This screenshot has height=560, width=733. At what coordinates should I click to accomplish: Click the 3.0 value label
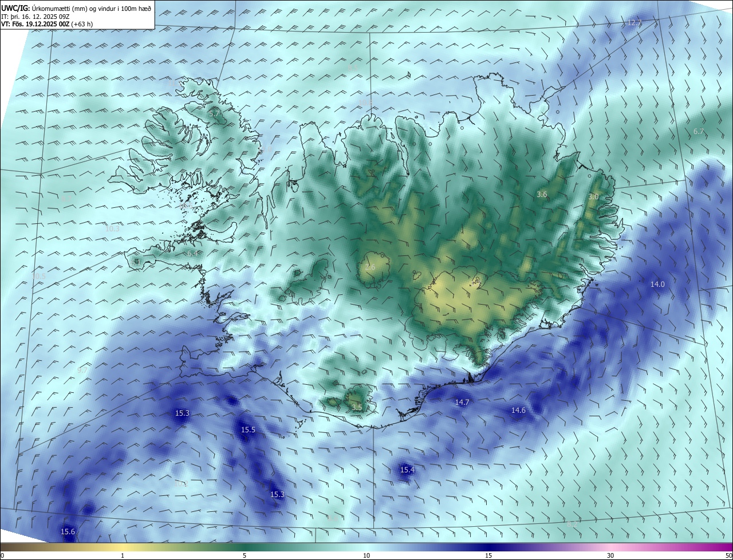[x=593, y=197]
